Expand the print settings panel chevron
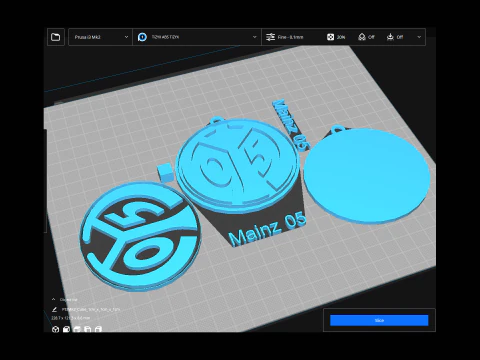480x360 pixels. tap(419, 37)
